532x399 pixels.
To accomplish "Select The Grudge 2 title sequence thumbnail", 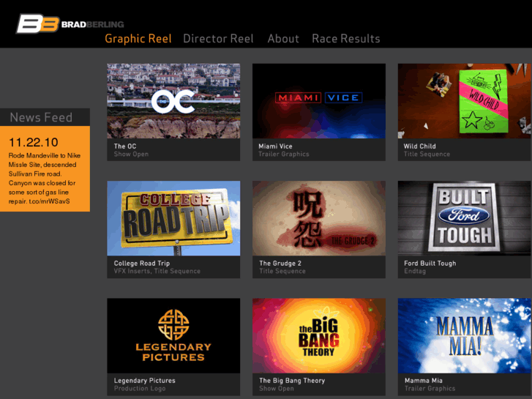I will pyautogui.click(x=318, y=218).
